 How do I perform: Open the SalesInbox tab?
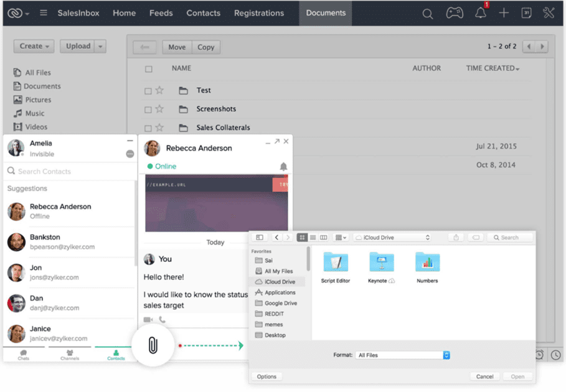pyautogui.click(x=78, y=13)
